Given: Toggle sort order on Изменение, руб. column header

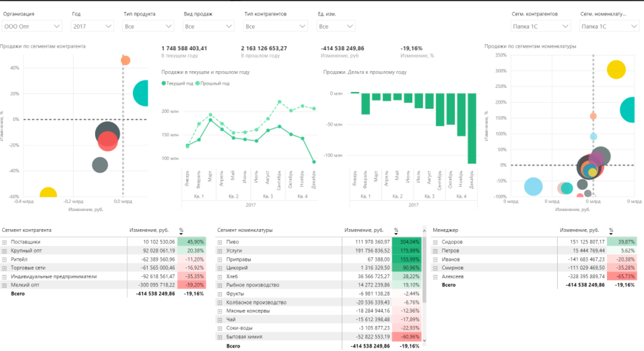Looking at the screenshot, I should tap(150, 230).
